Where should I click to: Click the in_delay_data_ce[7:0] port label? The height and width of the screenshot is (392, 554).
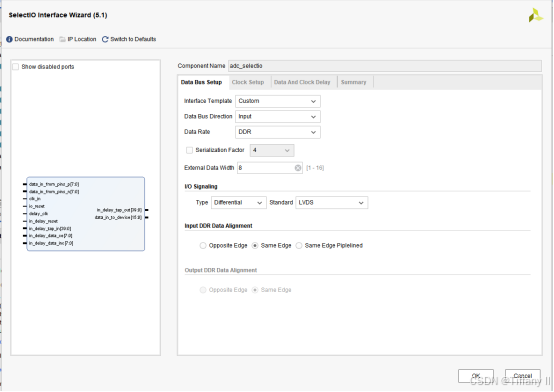click(x=51, y=236)
